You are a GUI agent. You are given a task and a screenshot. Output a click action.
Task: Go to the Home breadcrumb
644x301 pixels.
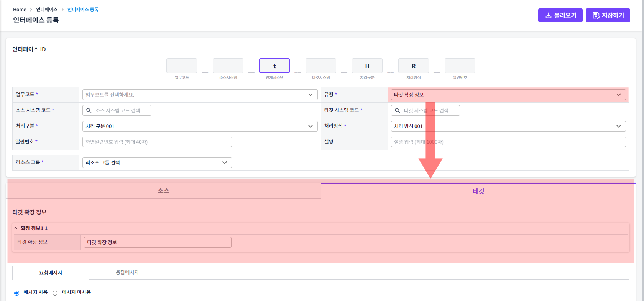click(x=20, y=10)
